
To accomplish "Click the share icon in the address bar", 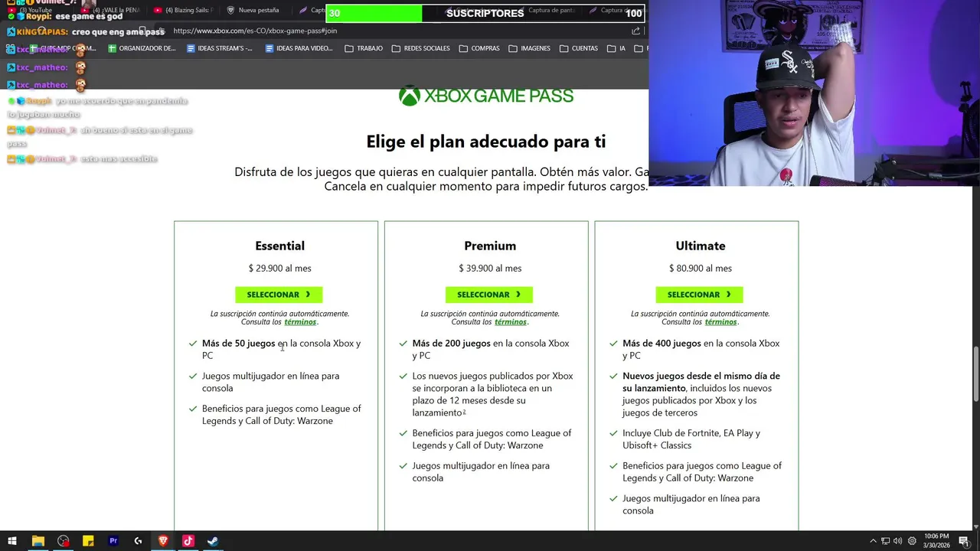I will (635, 31).
